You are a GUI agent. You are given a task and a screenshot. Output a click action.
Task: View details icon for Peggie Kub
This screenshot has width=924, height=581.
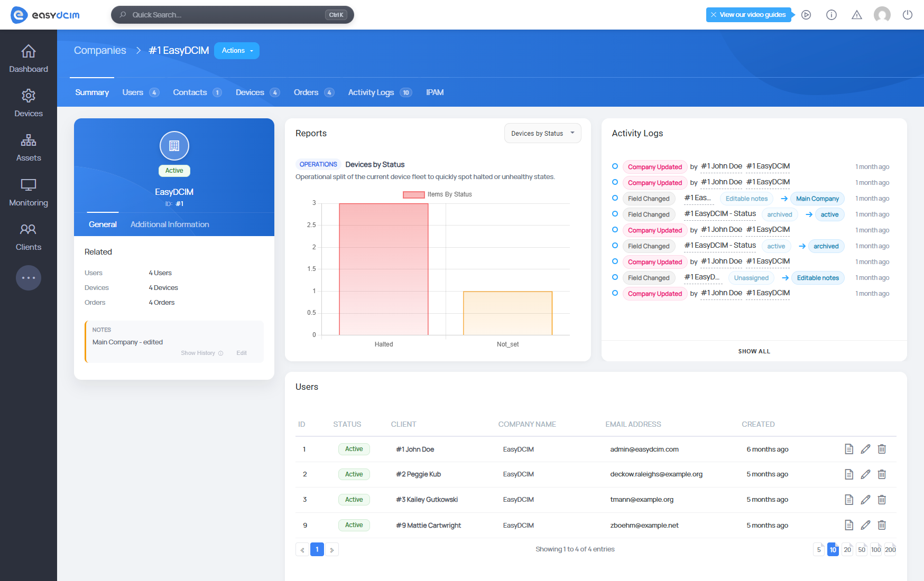tap(849, 474)
